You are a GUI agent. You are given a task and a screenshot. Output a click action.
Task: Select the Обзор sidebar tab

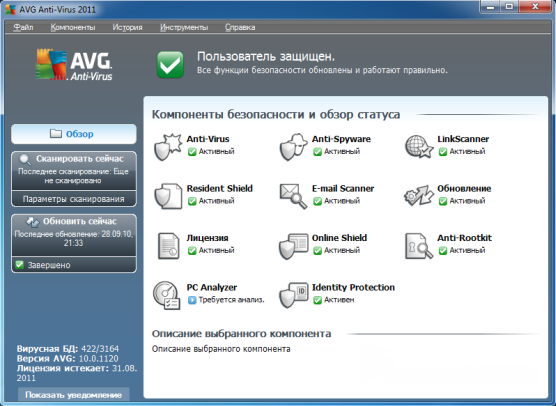[74, 134]
